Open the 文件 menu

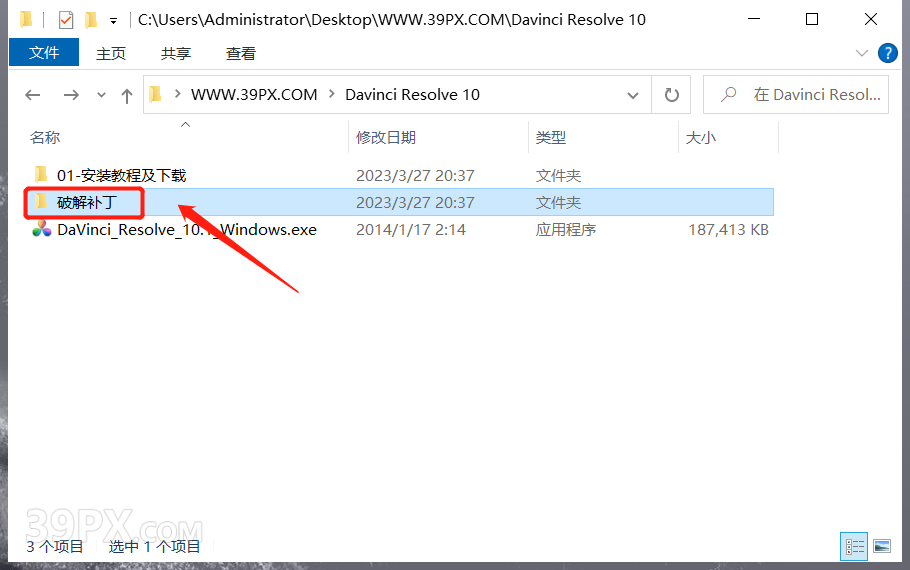[44, 53]
